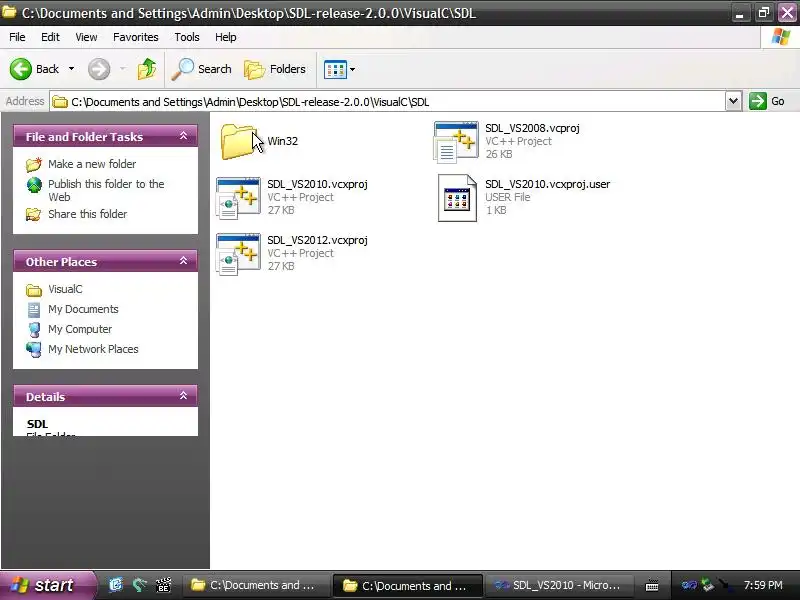The width and height of the screenshot is (800, 600).
Task: Go to My Documents link
Action: click(83, 309)
